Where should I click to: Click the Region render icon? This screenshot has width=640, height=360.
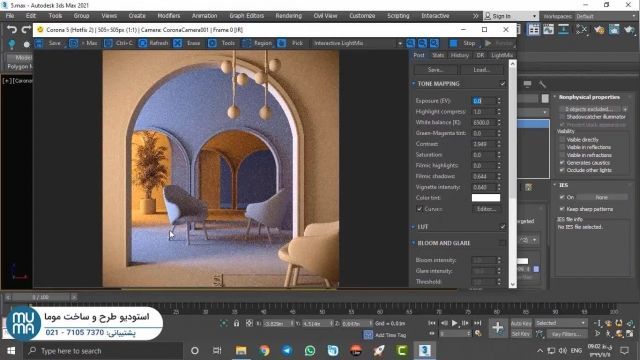(x=247, y=43)
